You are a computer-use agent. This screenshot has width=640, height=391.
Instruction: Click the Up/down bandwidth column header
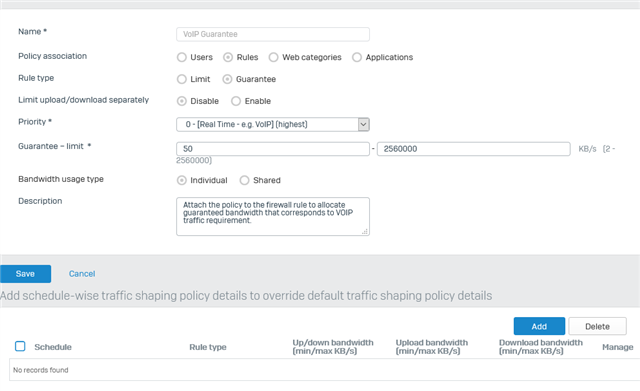[333, 347]
